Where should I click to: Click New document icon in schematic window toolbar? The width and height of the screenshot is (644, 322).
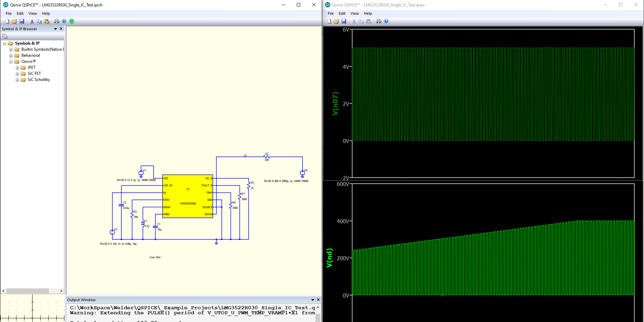[x=7, y=21]
